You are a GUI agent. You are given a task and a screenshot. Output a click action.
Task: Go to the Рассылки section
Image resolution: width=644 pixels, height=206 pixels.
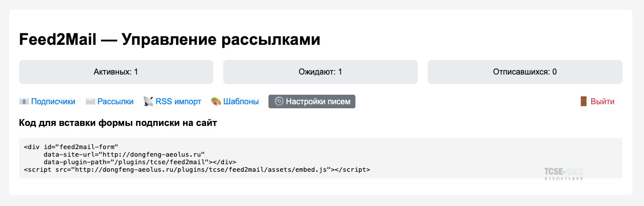coord(116,102)
